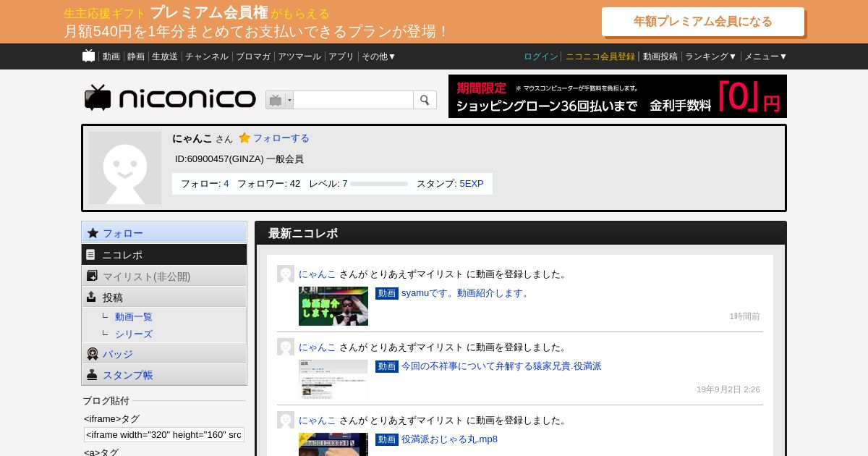Click thumbnail of syamuです video
This screenshot has width=868, height=456.
[x=333, y=306]
